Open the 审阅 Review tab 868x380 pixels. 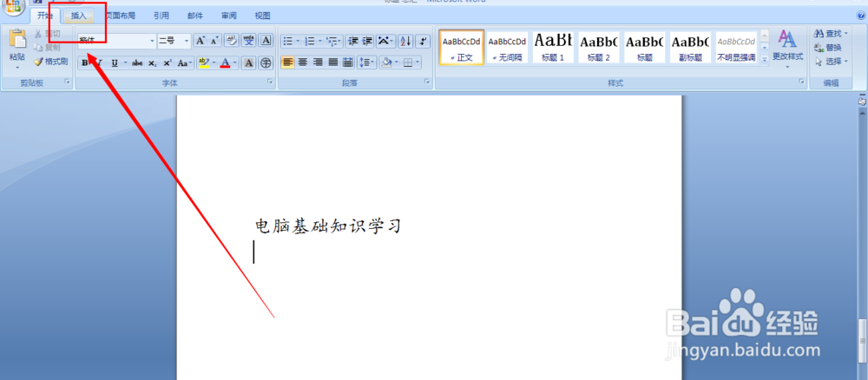228,16
